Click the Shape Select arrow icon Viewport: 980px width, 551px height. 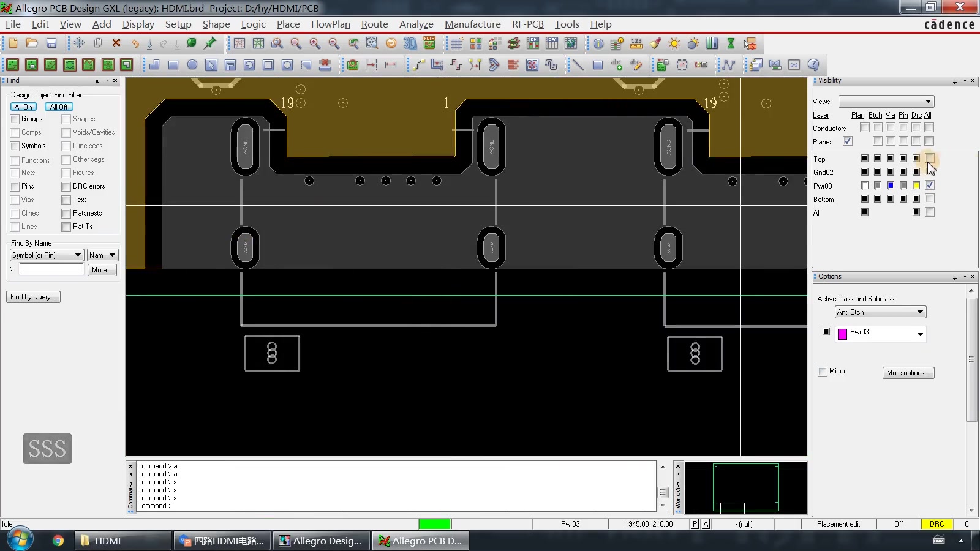pos(211,65)
